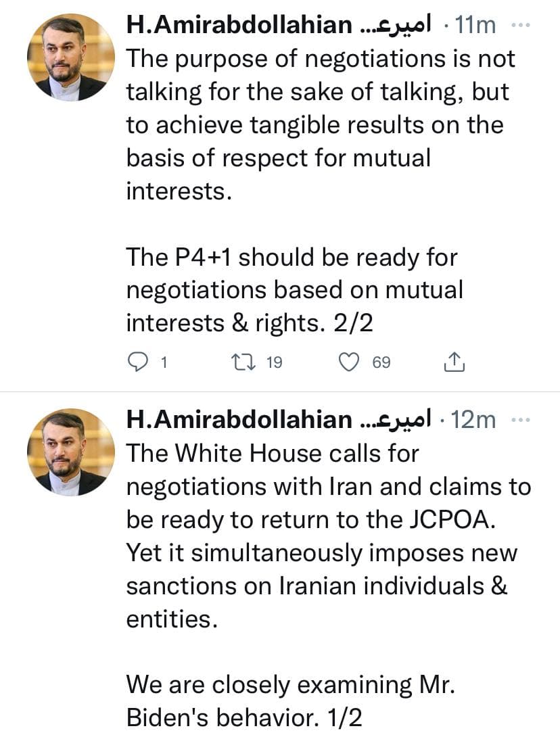Open H.Amirabdollahian name on the 11m tweet
Viewport: 560px width, 737px height.
[x=239, y=26]
